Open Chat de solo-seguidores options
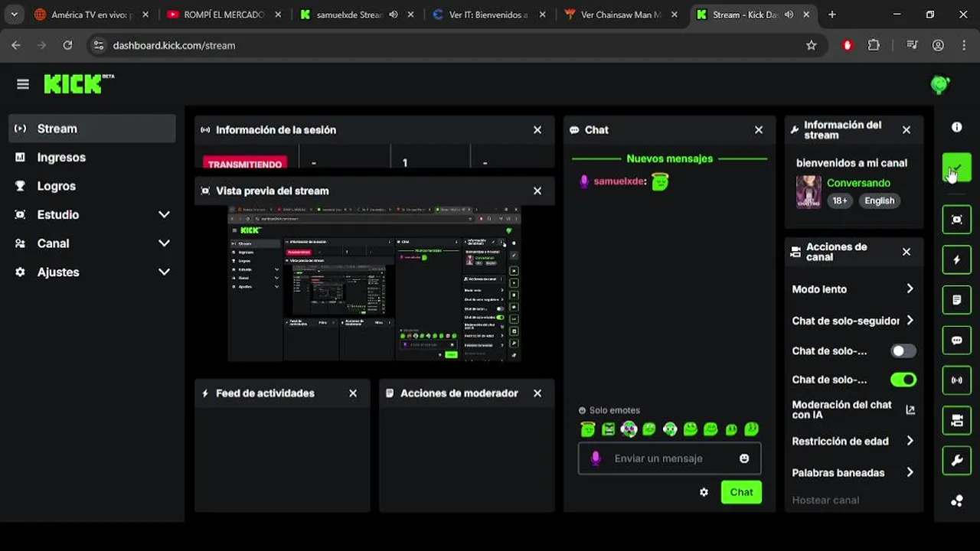The image size is (980, 551). 853,321
